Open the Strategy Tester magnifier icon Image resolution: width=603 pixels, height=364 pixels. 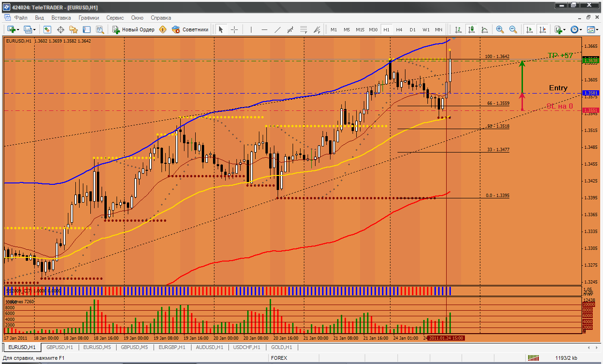click(100, 29)
